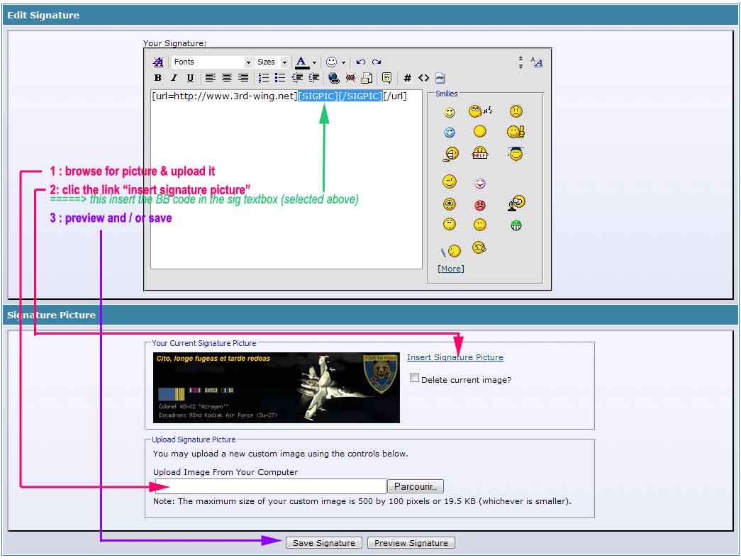Click the editor size stepper arrows

click(x=520, y=62)
